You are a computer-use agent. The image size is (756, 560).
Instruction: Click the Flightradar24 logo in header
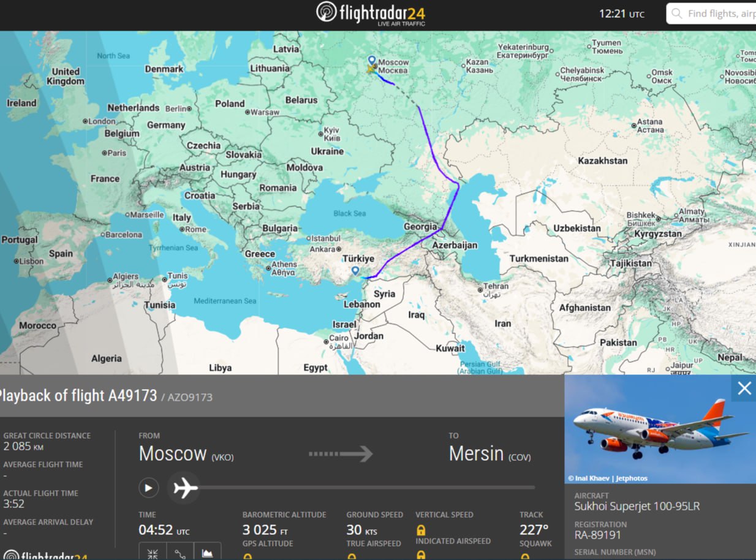(371, 14)
